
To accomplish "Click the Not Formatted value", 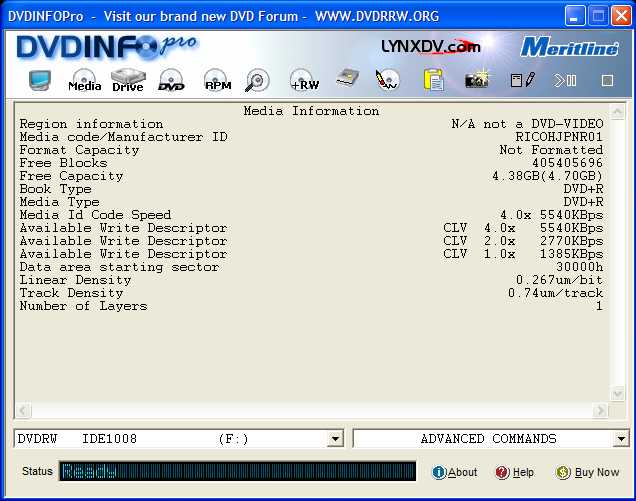I will [551, 150].
